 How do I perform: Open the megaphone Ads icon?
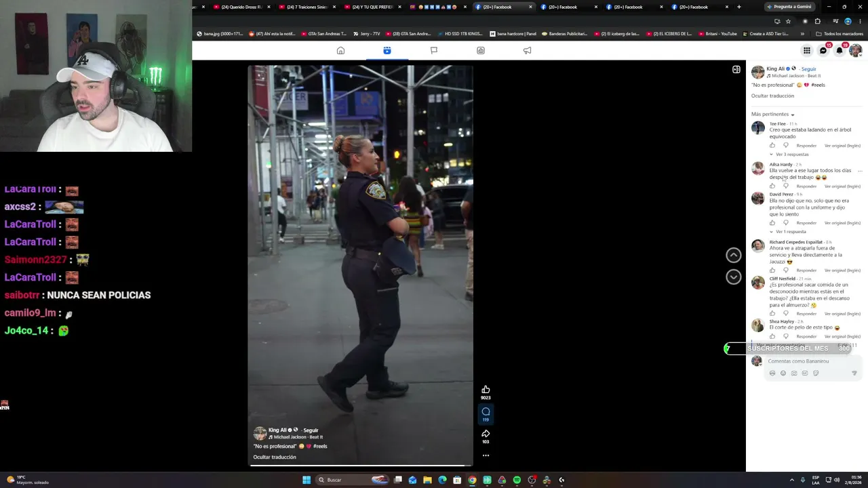tap(527, 51)
